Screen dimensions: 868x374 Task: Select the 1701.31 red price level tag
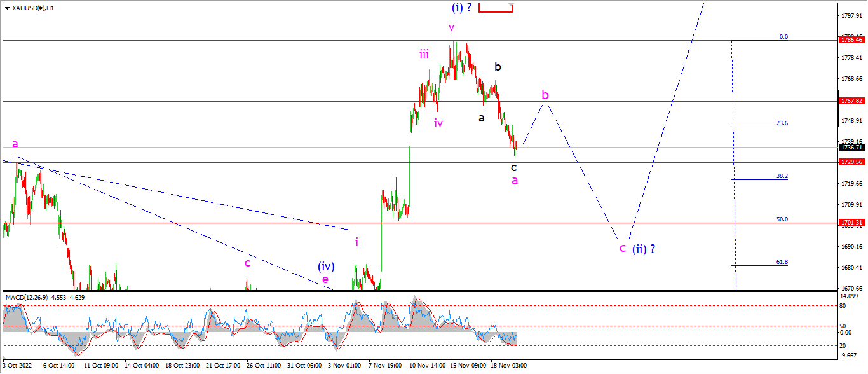tap(851, 223)
